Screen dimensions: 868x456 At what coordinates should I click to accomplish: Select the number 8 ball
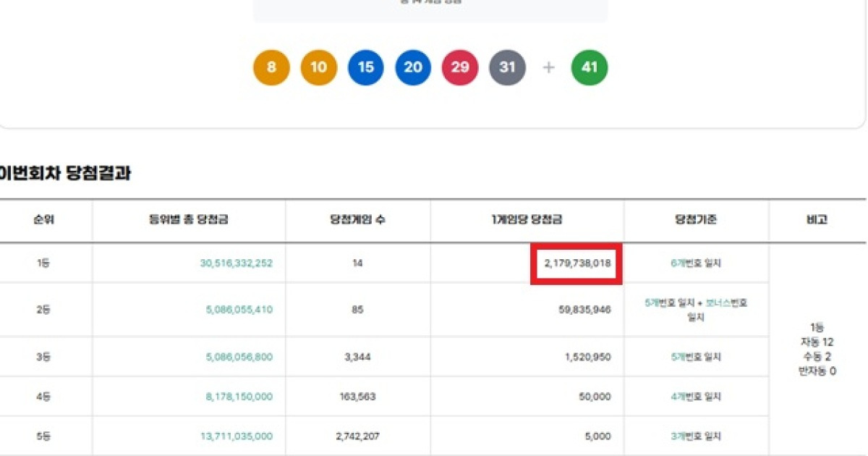click(x=271, y=67)
